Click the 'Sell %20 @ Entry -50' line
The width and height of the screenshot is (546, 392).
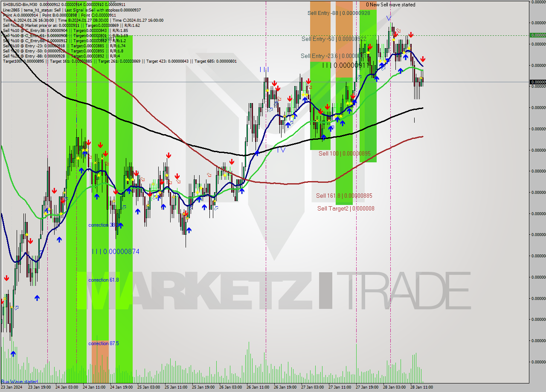click(x=63, y=51)
